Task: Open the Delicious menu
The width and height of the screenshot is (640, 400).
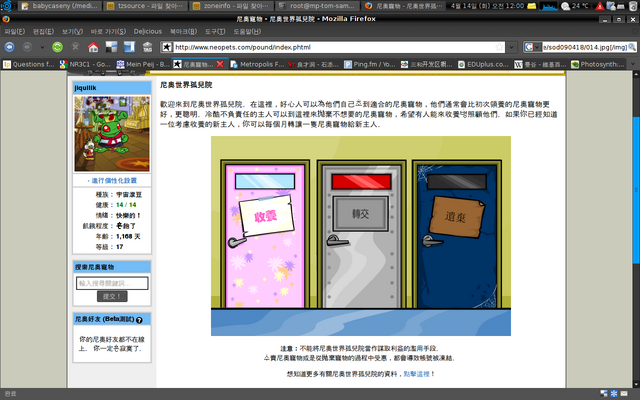Action: click(148, 31)
